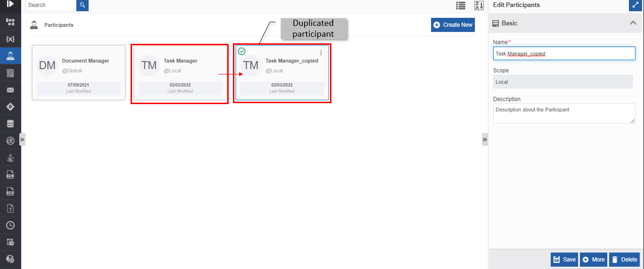
Task: Click the @Global scope text
Action: click(x=72, y=71)
